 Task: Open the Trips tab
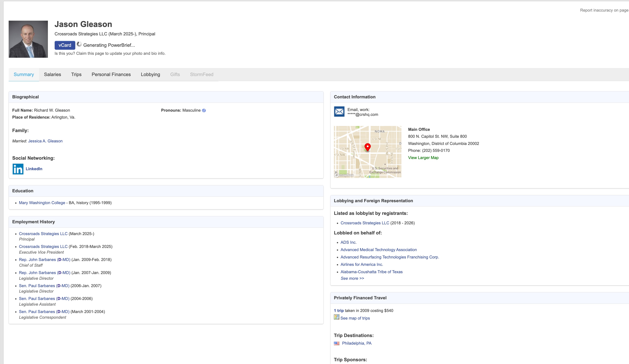76,75
